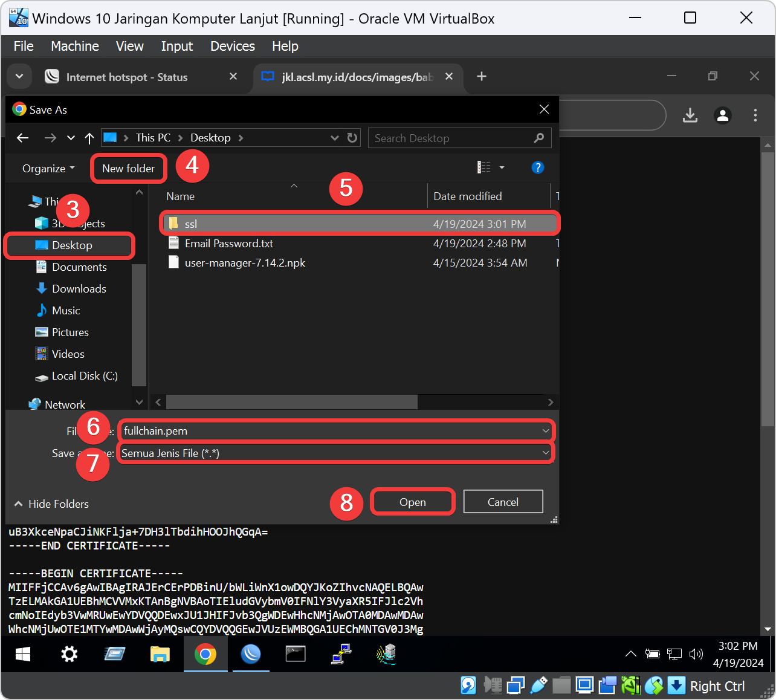Open Chrome tab search dropdown

point(19,76)
